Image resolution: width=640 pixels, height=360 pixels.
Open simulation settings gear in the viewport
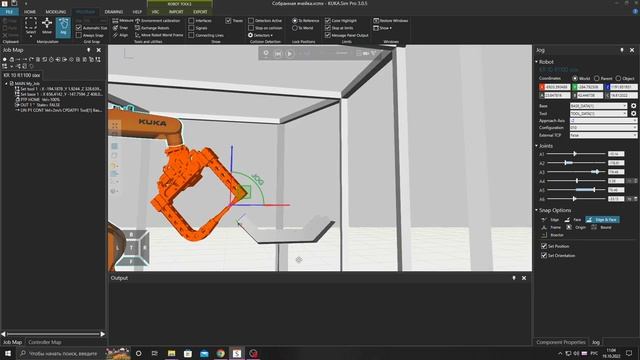coord(266,53)
